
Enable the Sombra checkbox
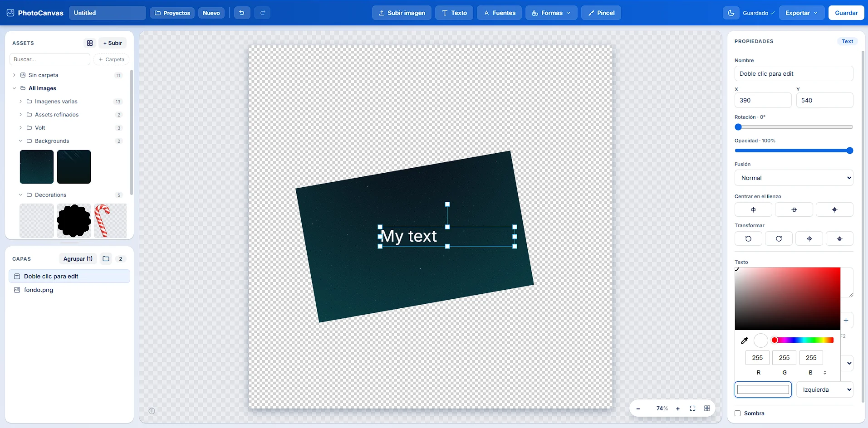tap(738, 413)
